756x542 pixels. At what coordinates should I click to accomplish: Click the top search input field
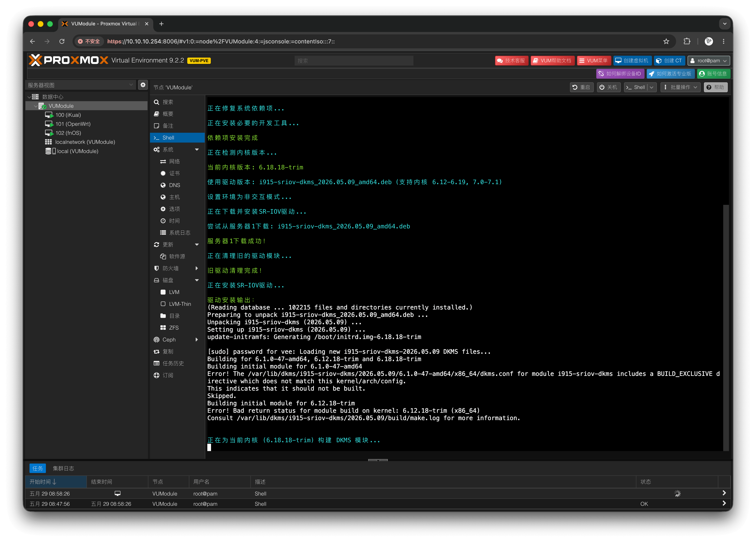click(354, 61)
